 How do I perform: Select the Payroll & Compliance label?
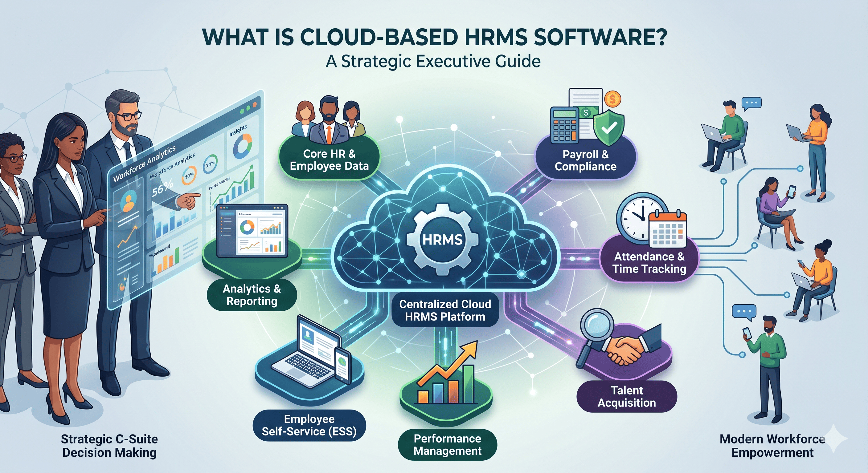(586, 160)
